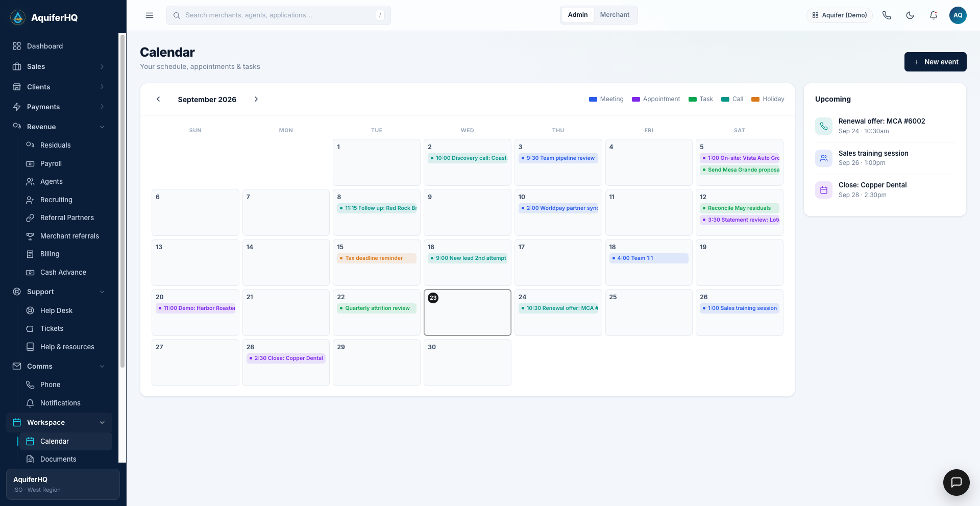Open the phone dialer icon in top bar
This screenshot has width=980, height=506.
(x=887, y=15)
